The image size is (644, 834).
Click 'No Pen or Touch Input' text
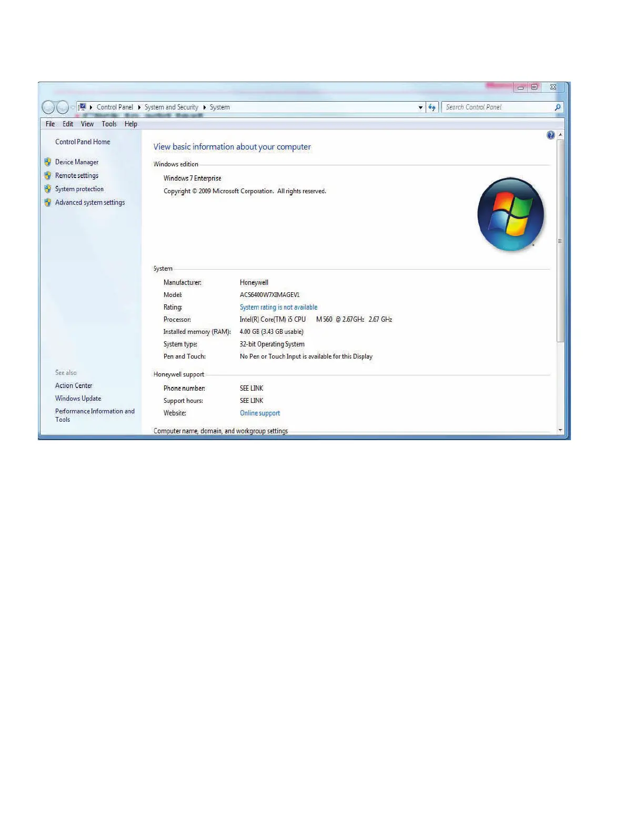coord(306,356)
